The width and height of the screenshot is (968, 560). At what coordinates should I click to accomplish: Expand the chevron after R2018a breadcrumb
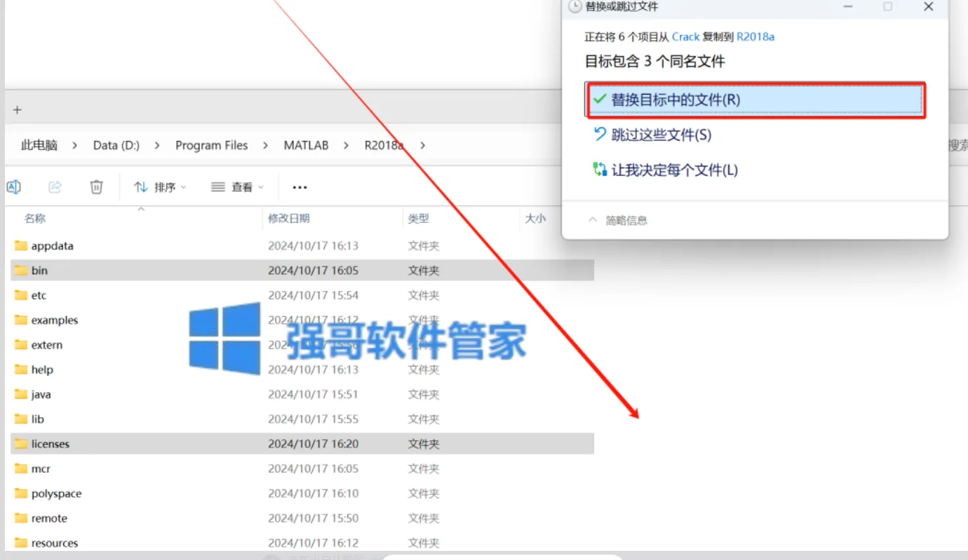tap(422, 145)
